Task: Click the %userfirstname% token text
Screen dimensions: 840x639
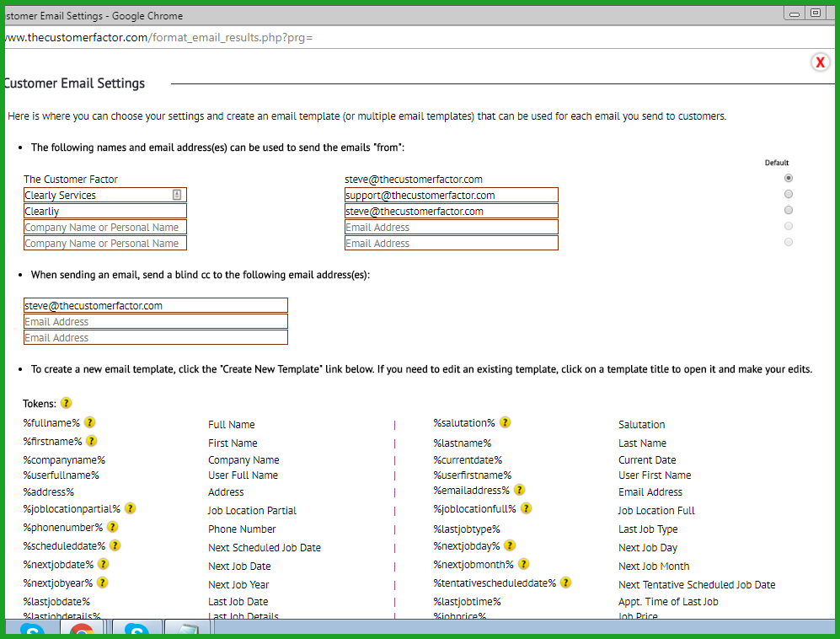Action: pos(473,475)
